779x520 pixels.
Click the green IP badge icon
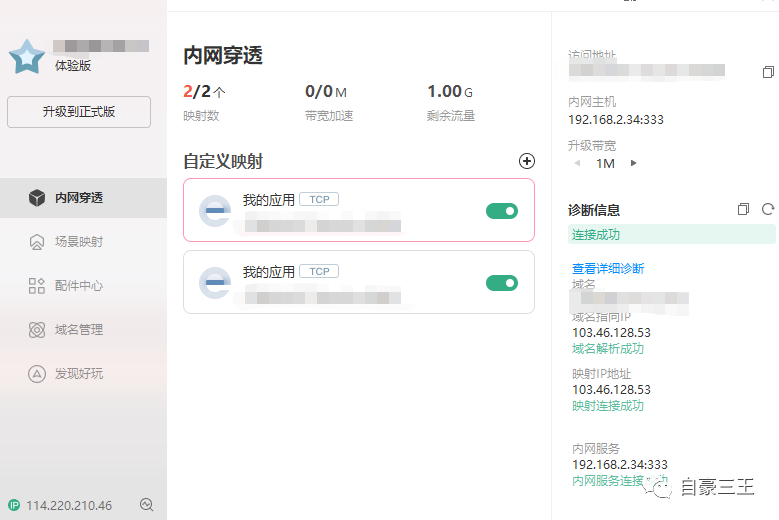click(x=14, y=505)
